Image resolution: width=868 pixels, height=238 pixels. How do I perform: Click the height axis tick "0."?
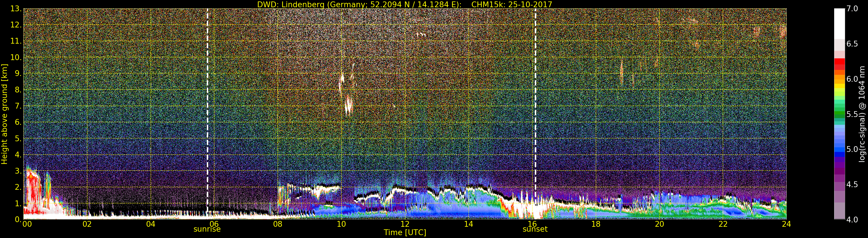18,220
